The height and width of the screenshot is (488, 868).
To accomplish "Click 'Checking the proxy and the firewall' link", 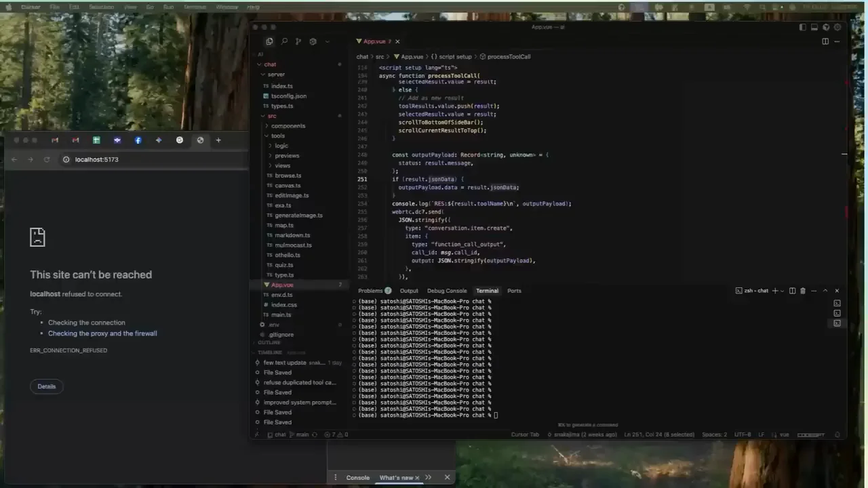I will coord(102,333).
